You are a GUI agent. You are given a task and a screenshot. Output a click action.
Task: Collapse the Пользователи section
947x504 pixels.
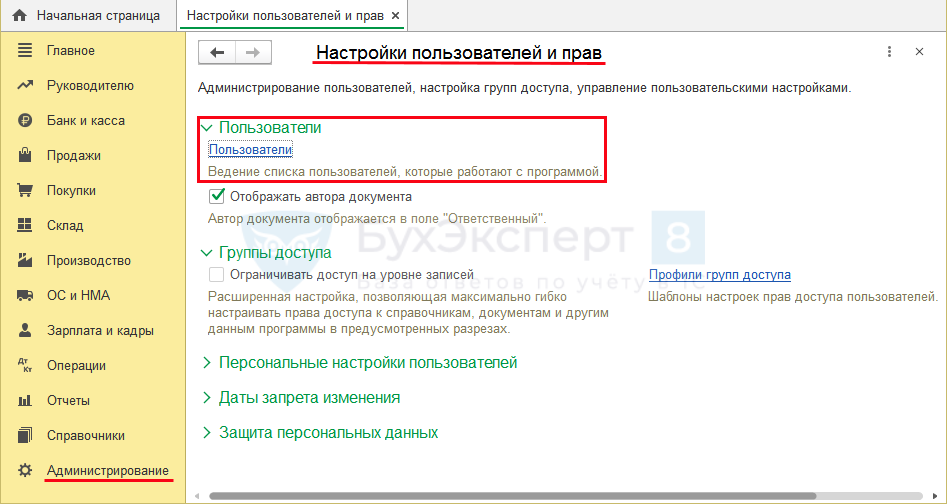tap(207, 128)
